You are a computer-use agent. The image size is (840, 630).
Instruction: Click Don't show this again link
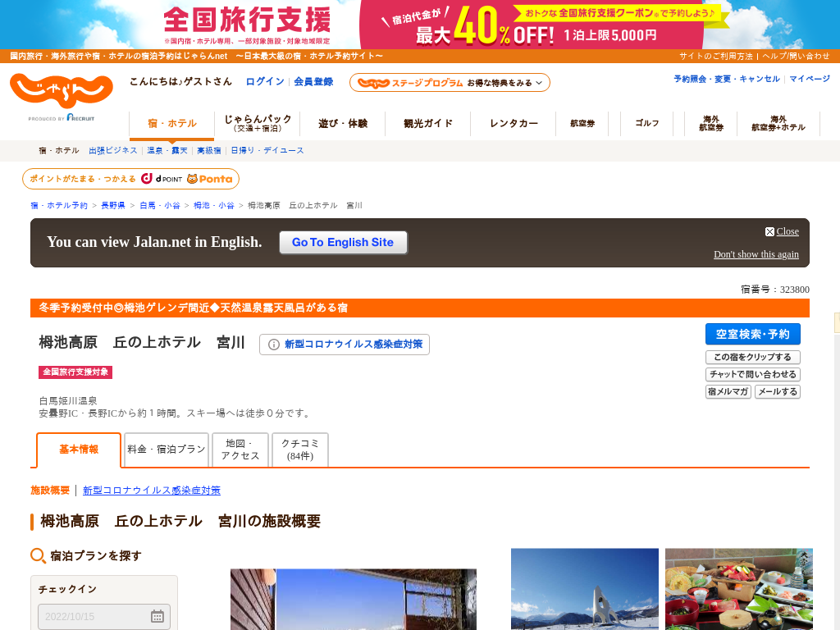[x=756, y=254]
